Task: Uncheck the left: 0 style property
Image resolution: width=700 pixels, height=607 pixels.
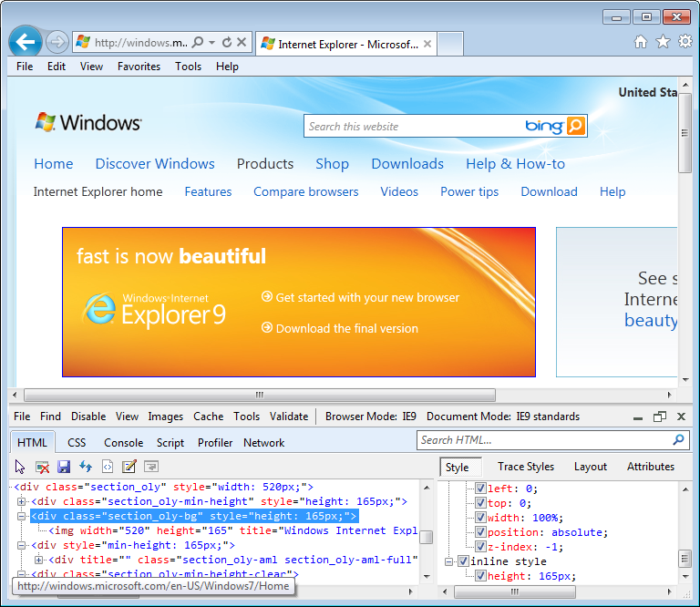Action: [x=480, y=489]
